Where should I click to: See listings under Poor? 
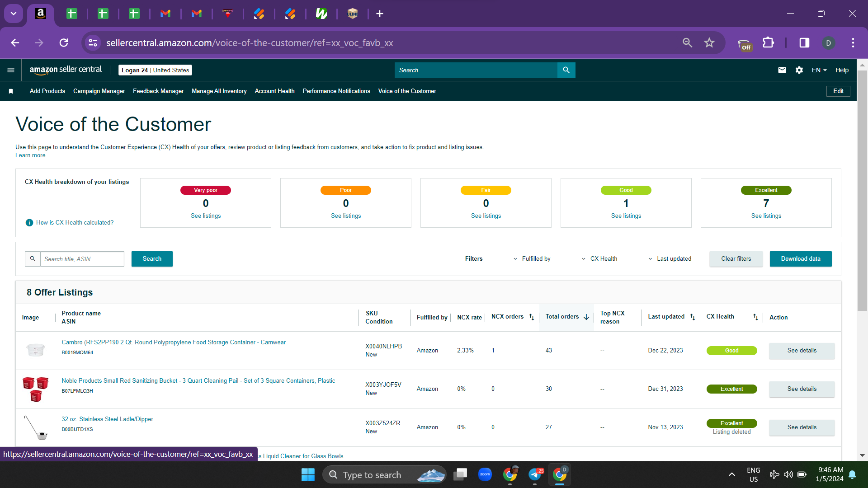coord(346,216)
